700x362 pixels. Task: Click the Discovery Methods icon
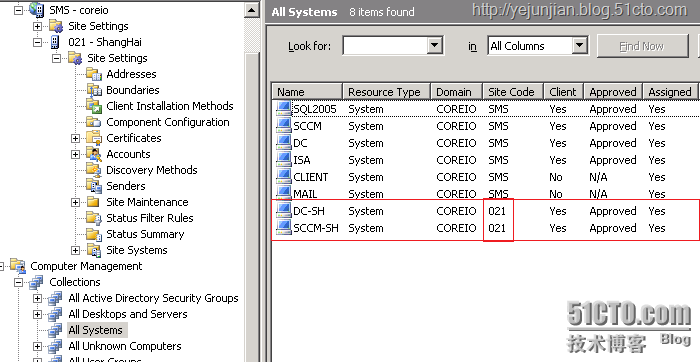94,170
